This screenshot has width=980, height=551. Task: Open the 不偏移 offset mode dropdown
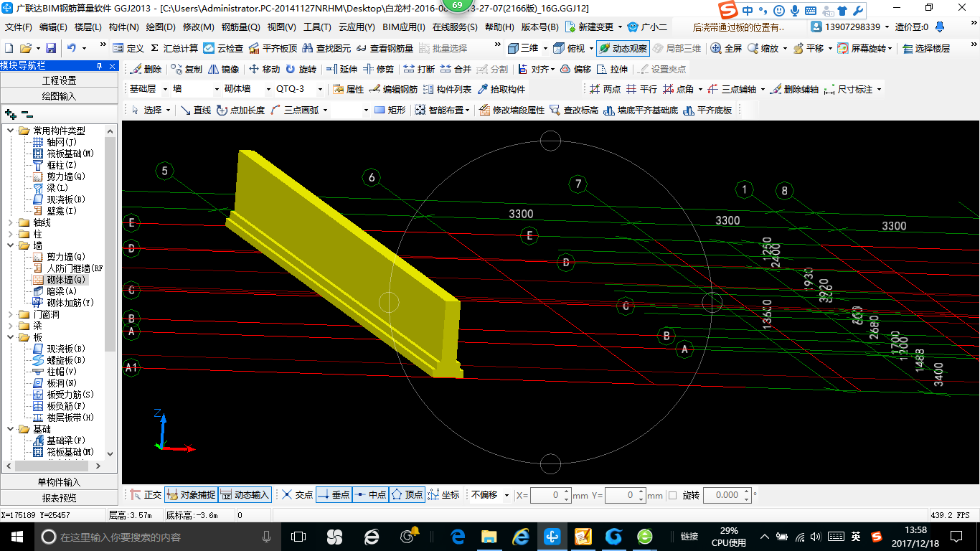507,495
